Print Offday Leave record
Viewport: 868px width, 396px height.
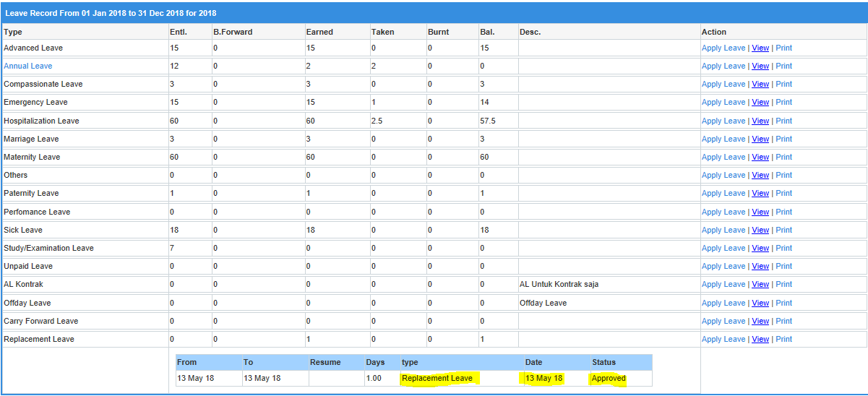tap(783, 303)
